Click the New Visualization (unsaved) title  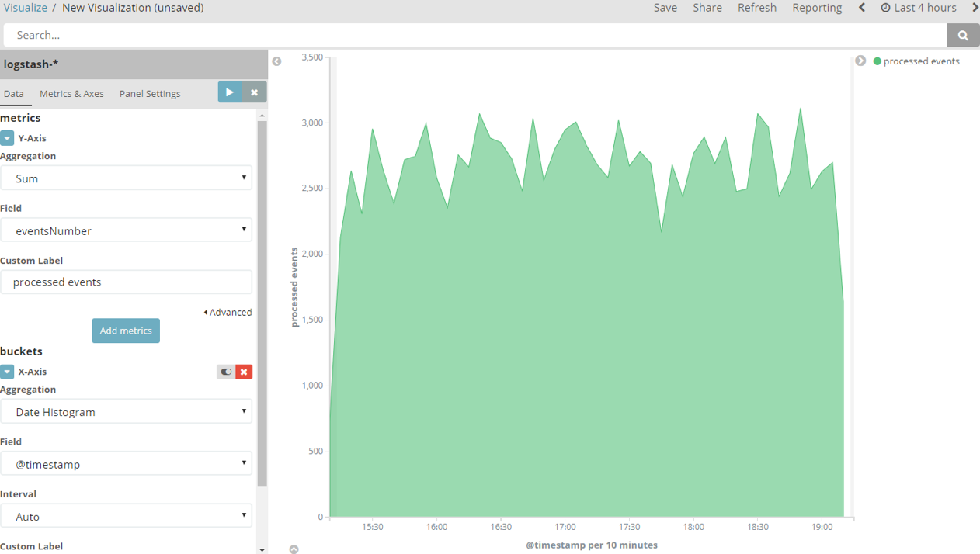click(133, 8)
